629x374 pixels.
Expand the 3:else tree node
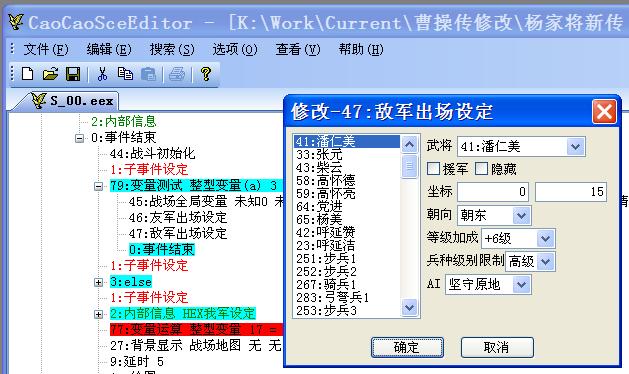[98, 283]
